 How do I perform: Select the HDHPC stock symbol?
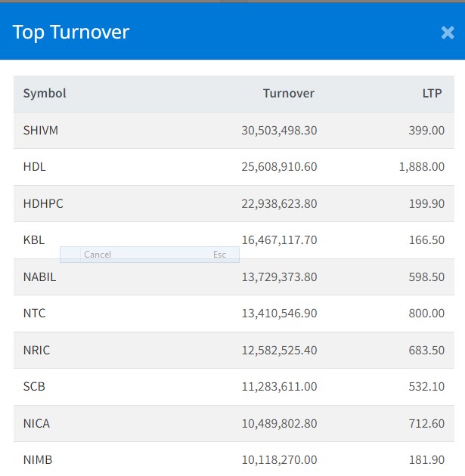[43, 204]
